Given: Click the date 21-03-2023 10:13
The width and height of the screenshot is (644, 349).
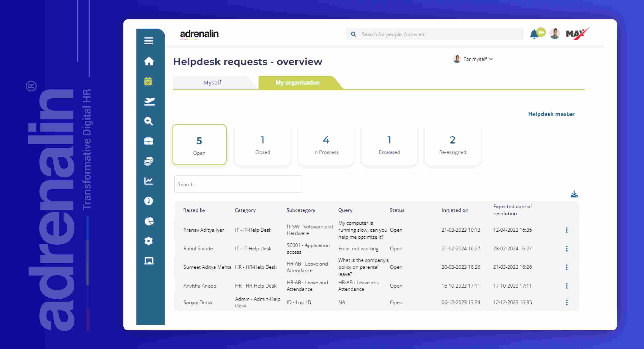Looking at the screenshot, I should (x=461, y=230).
